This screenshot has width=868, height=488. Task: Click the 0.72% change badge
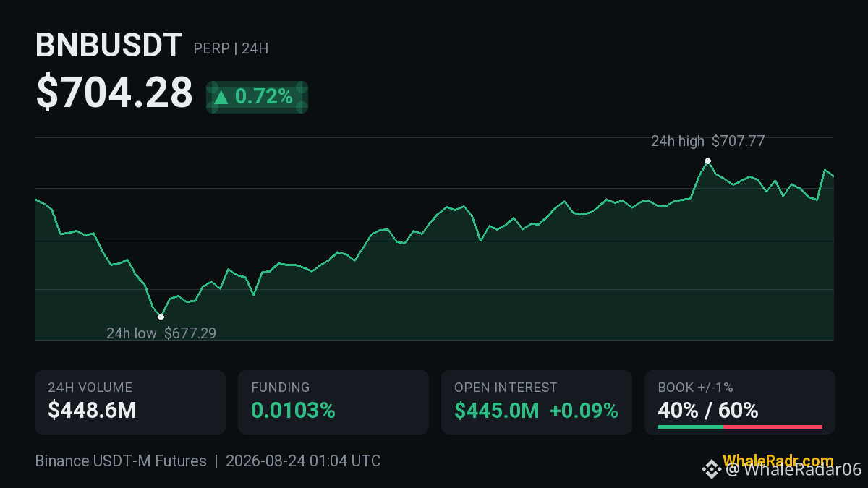click(257, 97)
